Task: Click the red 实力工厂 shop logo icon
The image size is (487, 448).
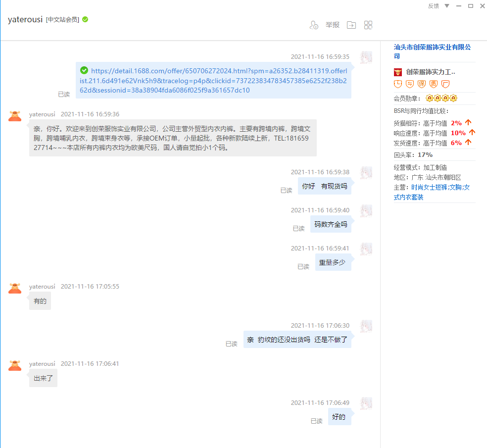Action: [398, 72]
